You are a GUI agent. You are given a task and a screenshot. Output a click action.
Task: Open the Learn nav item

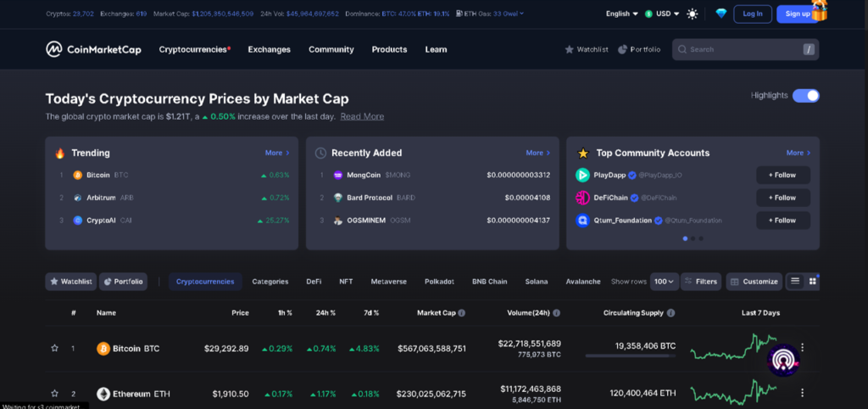point(436,49)
